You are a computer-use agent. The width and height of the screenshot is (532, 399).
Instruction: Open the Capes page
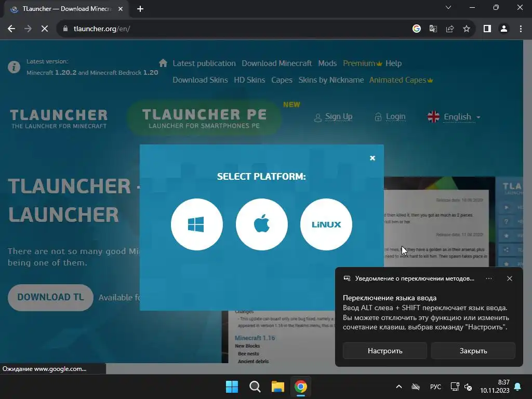(x=282, y=80)
